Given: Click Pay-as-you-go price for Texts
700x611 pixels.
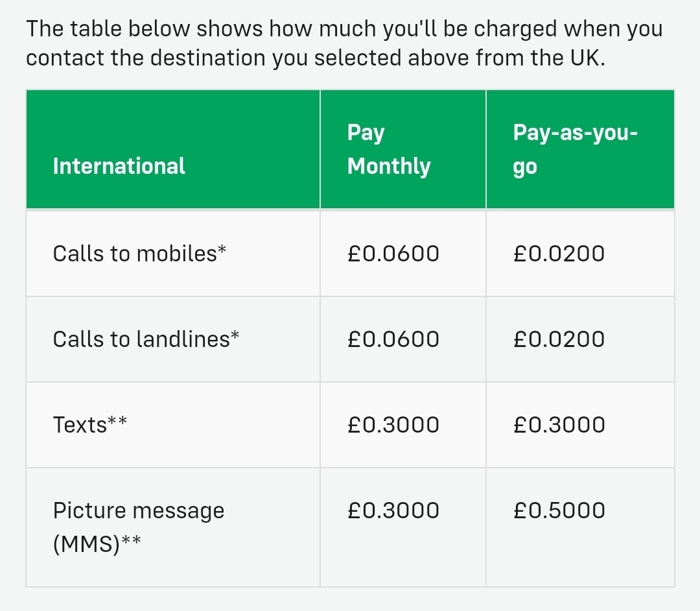Looking at the screenshot, I should pyautogui.click(x=559, y=425).
